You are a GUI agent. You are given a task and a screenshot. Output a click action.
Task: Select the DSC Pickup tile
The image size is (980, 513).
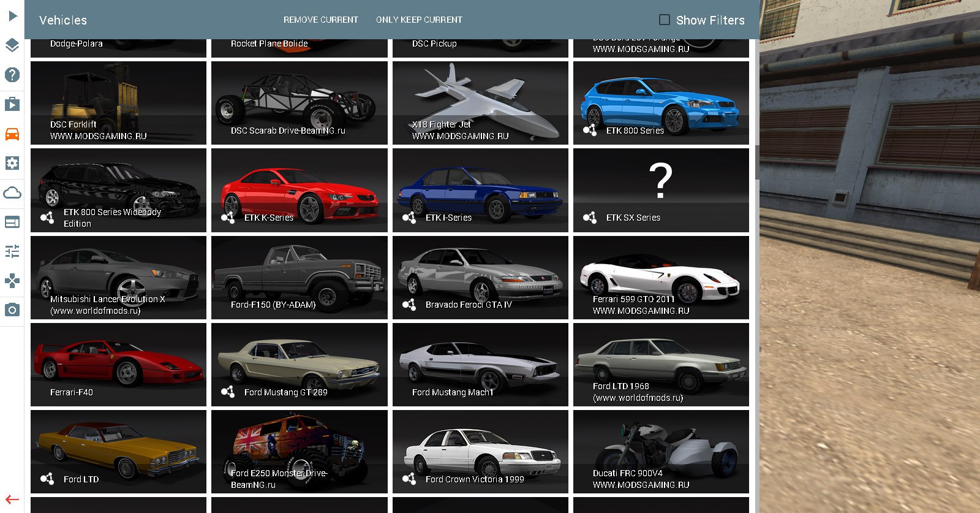(480, 48)
